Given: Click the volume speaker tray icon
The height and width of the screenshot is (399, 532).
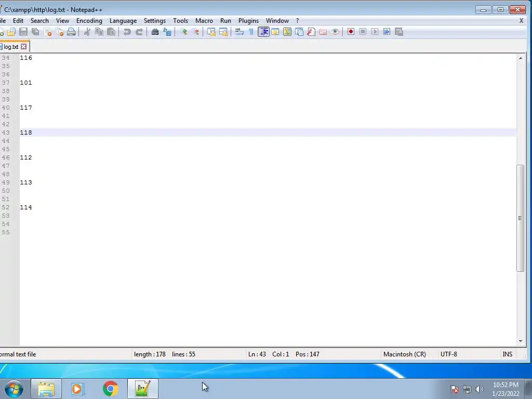Looking at the screenshot, I should point(480,389).
